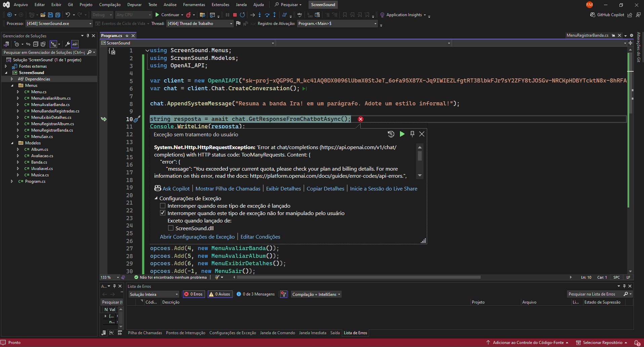Screen dimensions: 644x347
Task: Check the ScreenSound.dll exception checkbox
Action: [x=171, y=228]
